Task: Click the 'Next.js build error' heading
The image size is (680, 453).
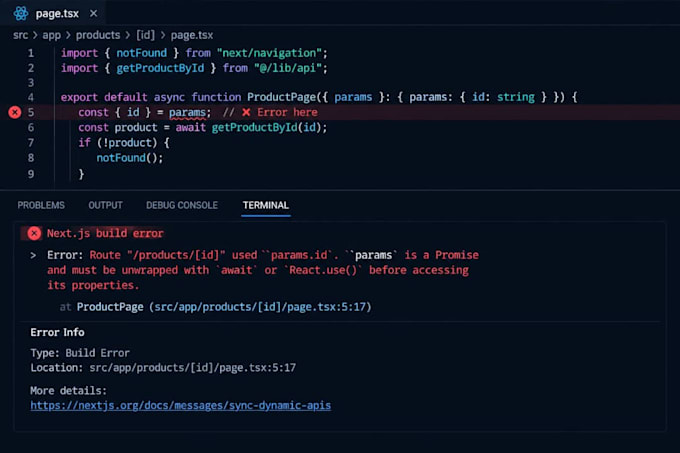Action: pyautogui.click(x=105, y=233)
